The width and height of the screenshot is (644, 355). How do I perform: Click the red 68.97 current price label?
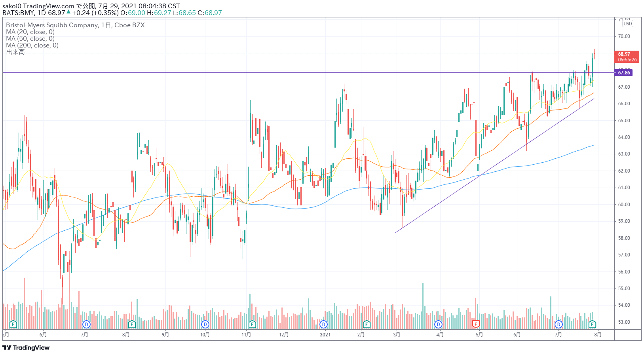coord(626,57)
